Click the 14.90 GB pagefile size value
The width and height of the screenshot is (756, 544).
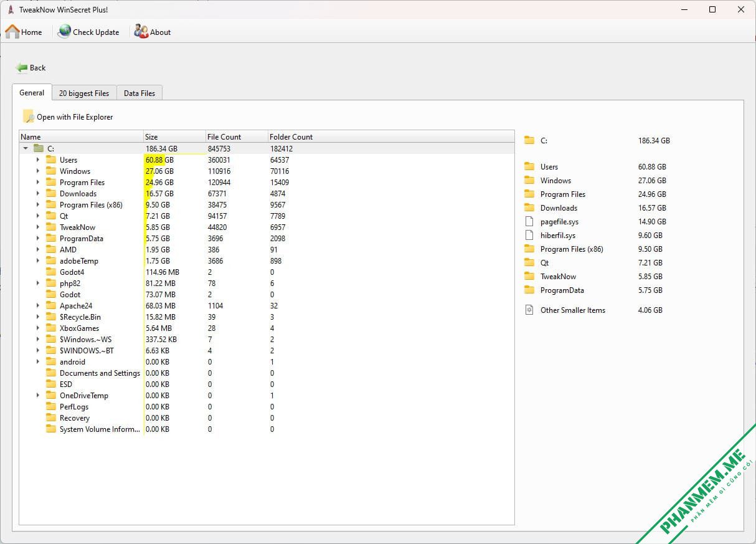(652, 222)
